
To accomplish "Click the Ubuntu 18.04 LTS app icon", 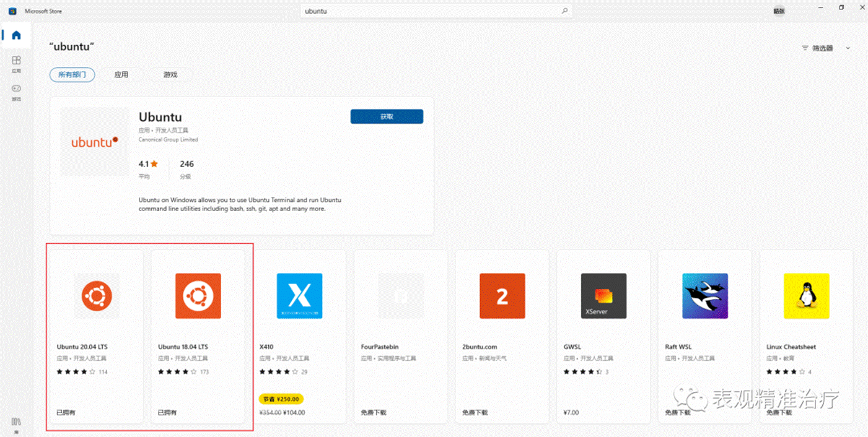I will [198, 296].
